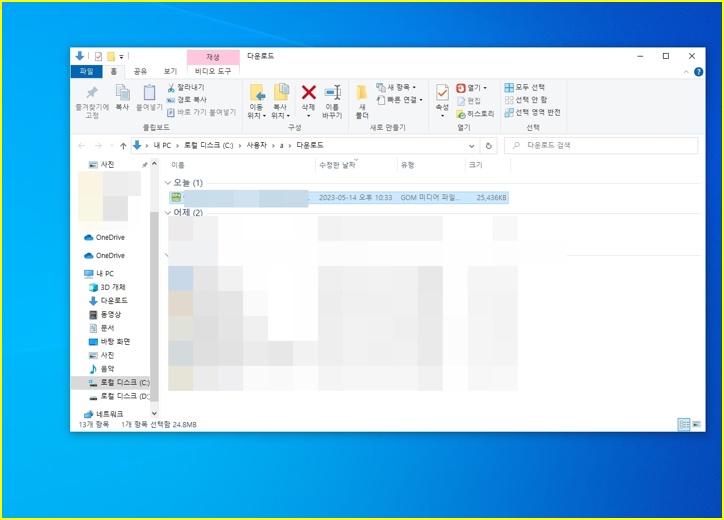Viewport: 724px width, 520px height.
Task: Select the Home (홈) ribbon tab
Action: coord(114,71)
